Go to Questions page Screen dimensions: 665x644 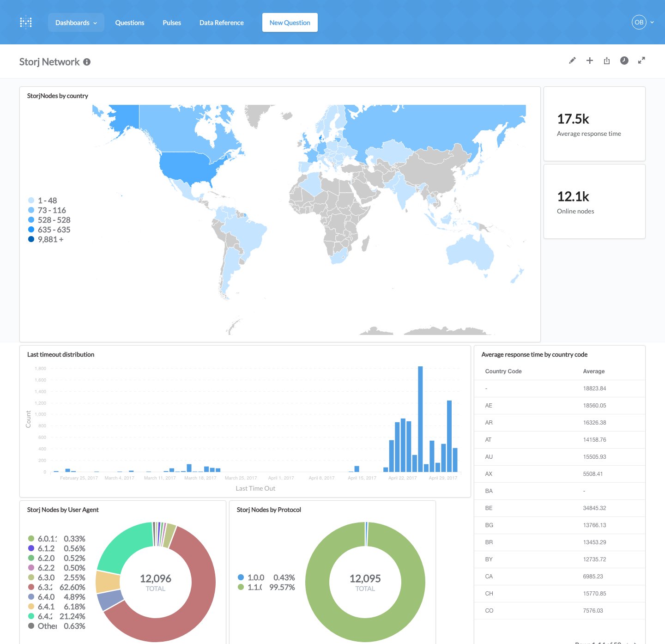click(x=130, y=23)
